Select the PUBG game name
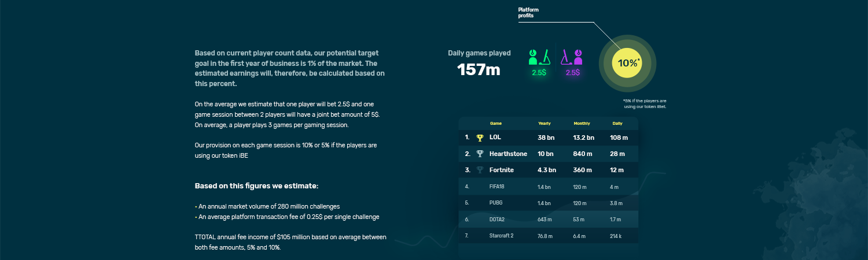Screen dimensions: 868x260 pos(495,203)
